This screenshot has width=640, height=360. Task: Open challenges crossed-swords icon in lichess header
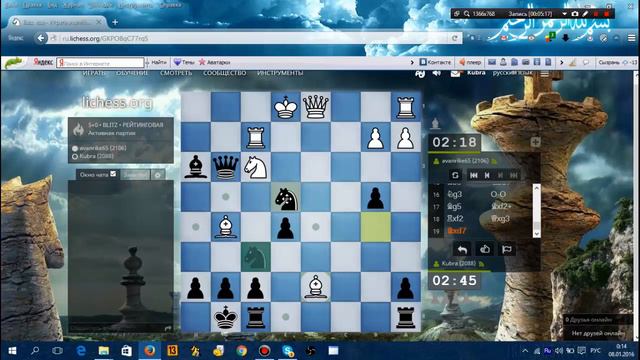pyautogui.click(x=420, y=73)
